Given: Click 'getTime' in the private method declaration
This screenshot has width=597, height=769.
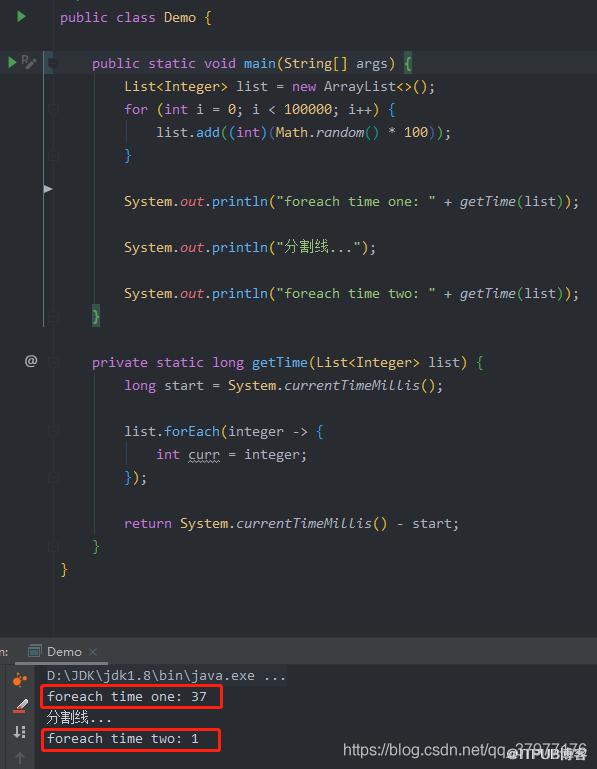Looking at the screenshot, I should click(280, 362).
